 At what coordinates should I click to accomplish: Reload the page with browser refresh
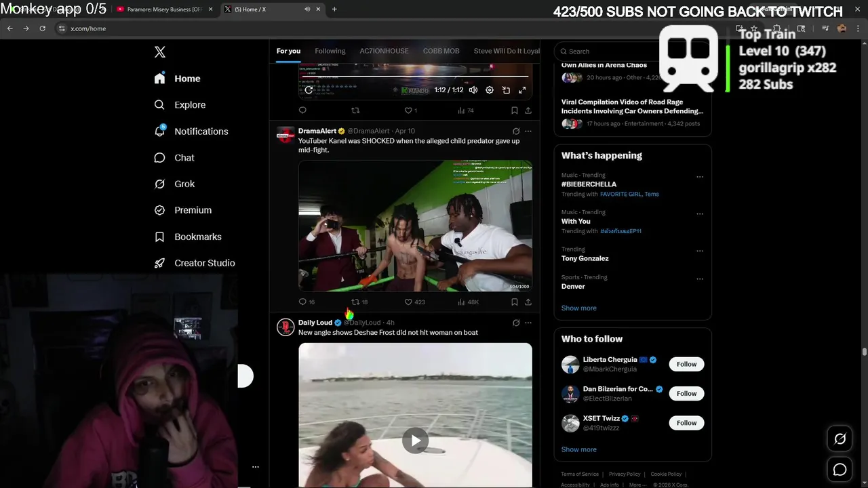[x=42, y=28]
